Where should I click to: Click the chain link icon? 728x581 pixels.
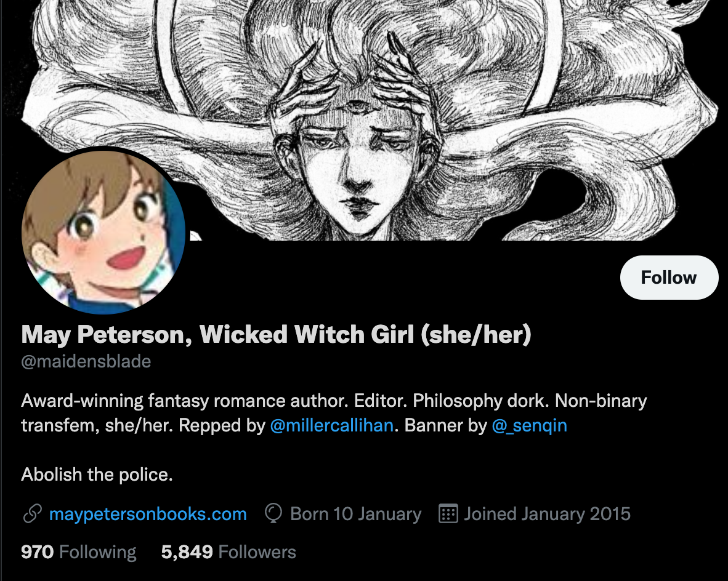coord(33,514)
